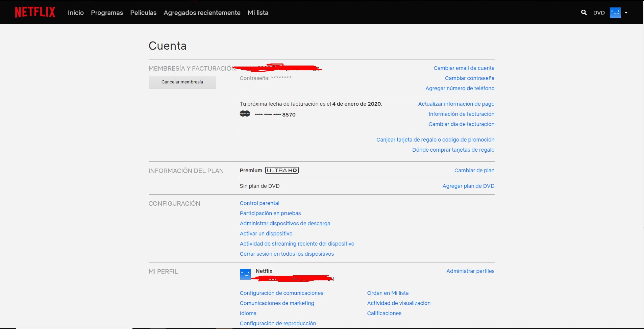Click Cerrar sesión en todos los dispositivos
644x329 pixels.
click(287, 254)
